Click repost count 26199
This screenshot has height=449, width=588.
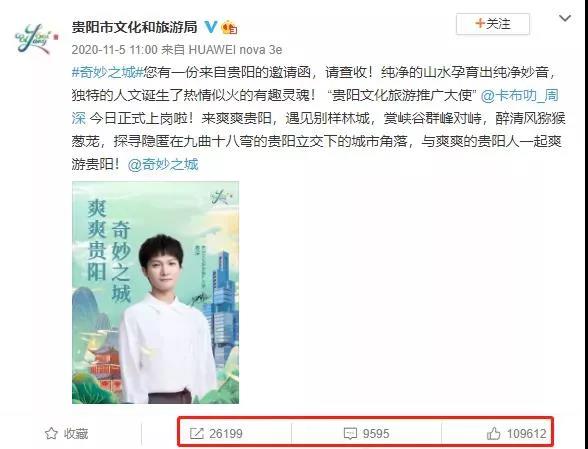click(x=226, y=434)
